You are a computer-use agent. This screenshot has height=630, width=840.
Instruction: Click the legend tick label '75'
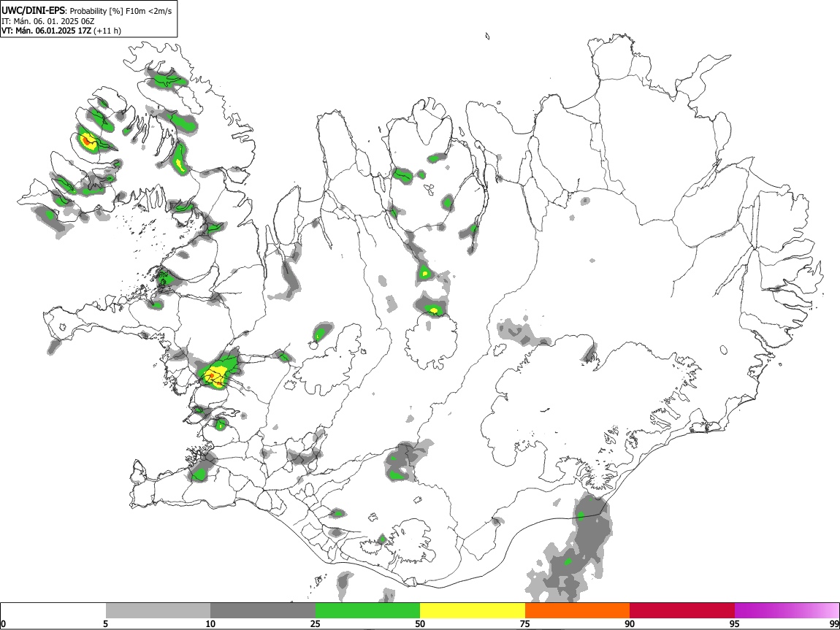(525, 624)
